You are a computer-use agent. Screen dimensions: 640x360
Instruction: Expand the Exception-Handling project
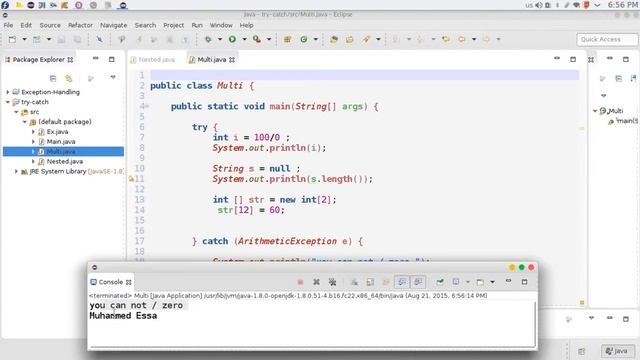[x=8, y=92]
